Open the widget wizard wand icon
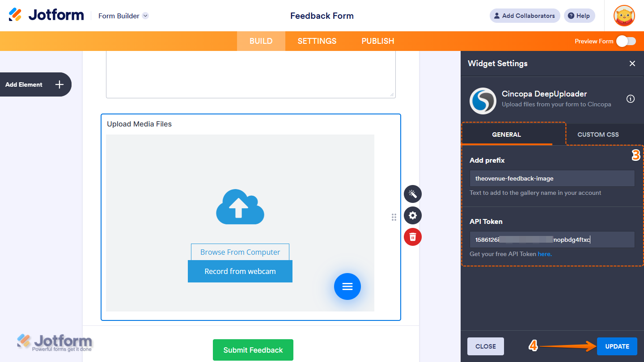 coord(412,194)
